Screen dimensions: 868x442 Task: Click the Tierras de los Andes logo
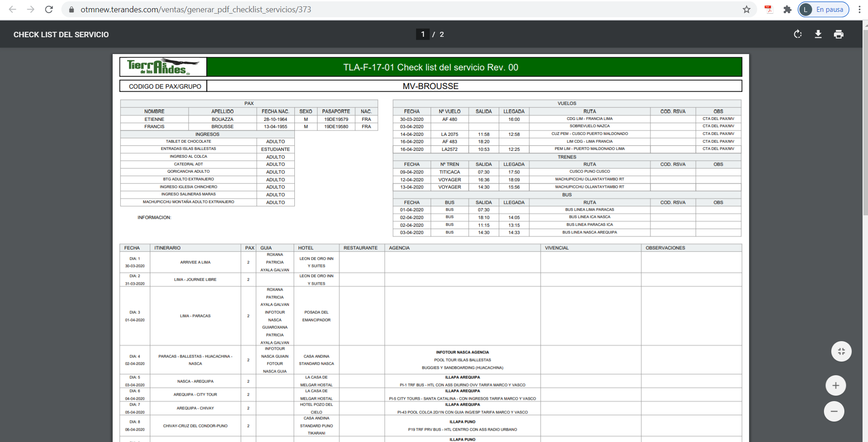pos(163,67)
